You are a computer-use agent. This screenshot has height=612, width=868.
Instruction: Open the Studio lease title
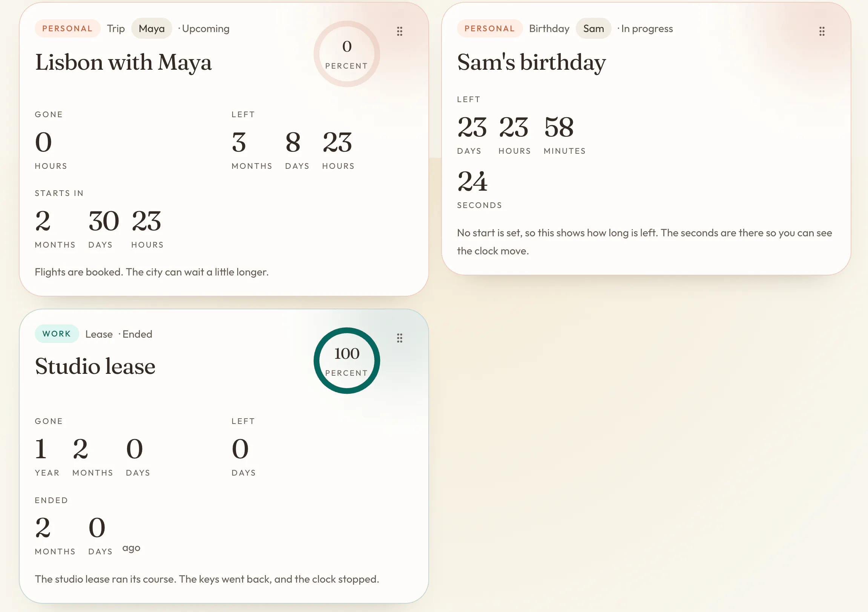pyautogui.click(x=95, y=366)
